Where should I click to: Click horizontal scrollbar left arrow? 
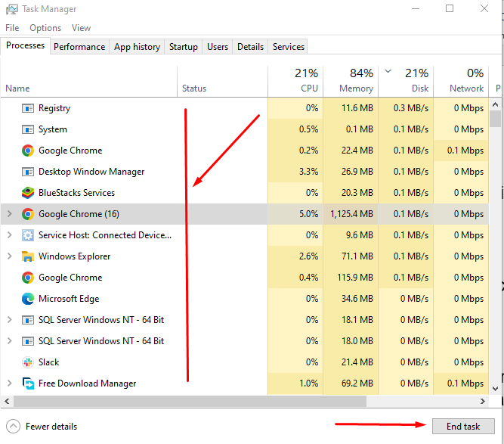[7, 401]
